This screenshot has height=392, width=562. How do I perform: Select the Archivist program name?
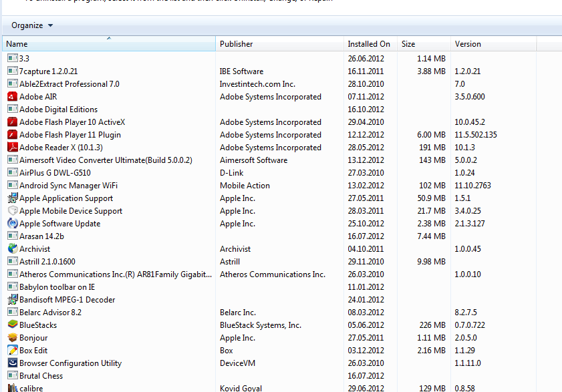[x=35, y=248]
